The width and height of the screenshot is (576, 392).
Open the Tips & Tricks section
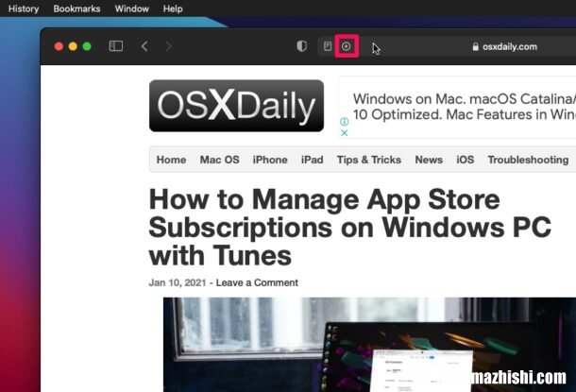click(369, 160)
